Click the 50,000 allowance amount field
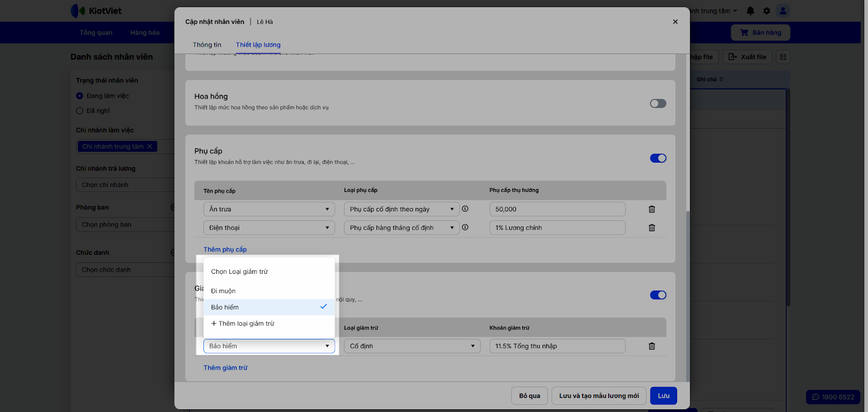This screenshot has width=868, height=412. (x=557, y=209)
